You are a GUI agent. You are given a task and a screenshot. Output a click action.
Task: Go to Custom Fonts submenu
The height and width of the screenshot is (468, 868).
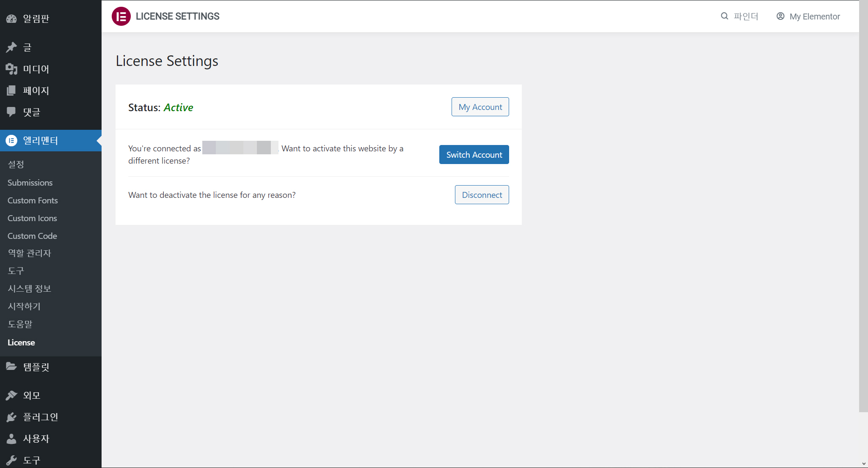click(x=33, y=200)
